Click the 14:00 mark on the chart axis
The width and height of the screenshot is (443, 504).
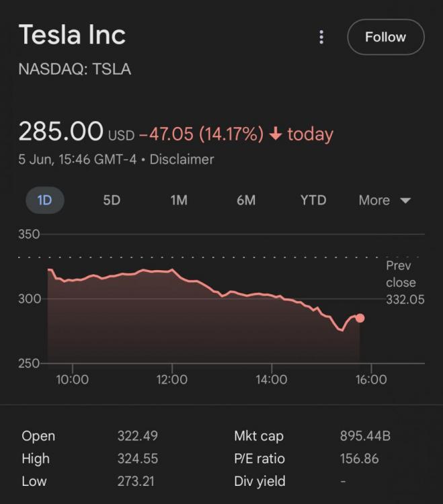click(x=271, y=380)
